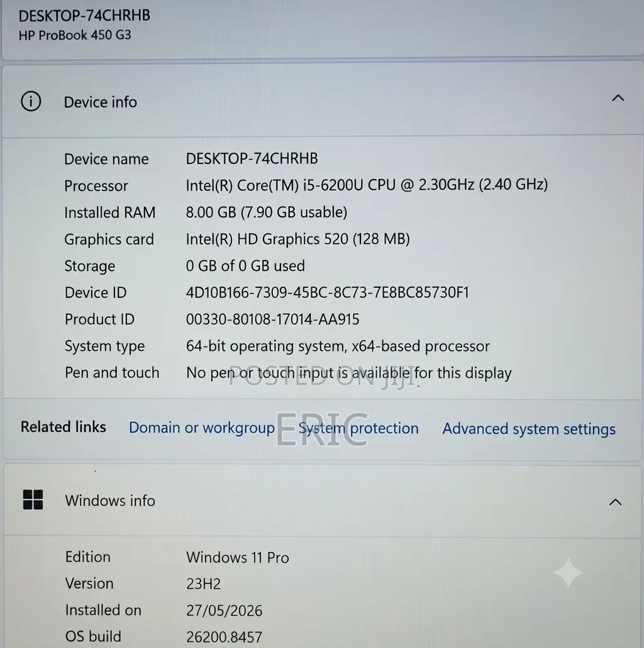644x648 pixels.
Task: Click the Product ID label
Action: pos(99,319)
